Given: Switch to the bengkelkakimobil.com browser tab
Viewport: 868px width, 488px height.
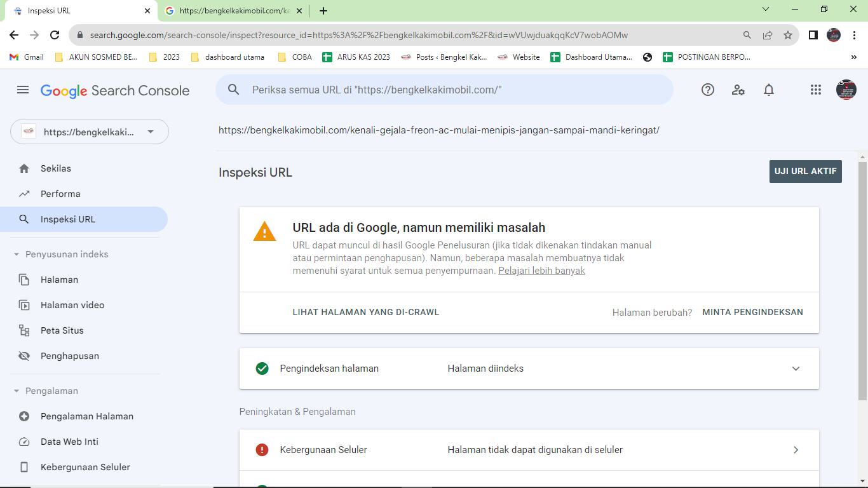Looking at the screenshot, I should pyautogui.click(x=233, y=11).
